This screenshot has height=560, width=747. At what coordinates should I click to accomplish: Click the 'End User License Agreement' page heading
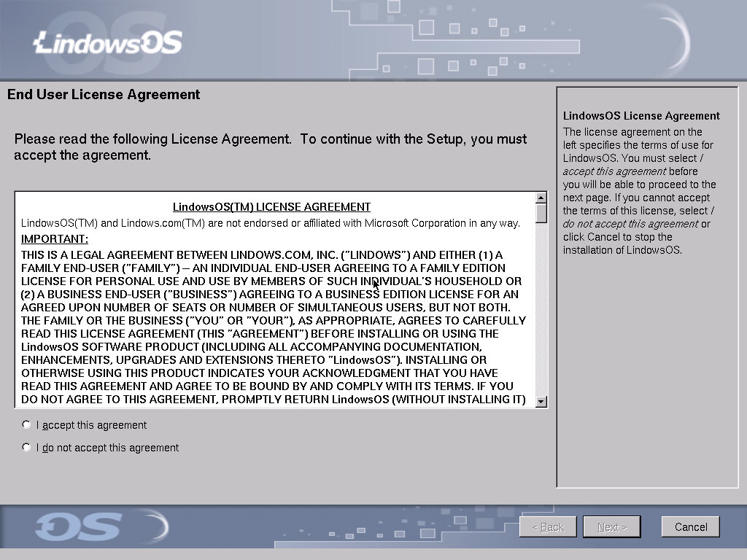[104, 95]
